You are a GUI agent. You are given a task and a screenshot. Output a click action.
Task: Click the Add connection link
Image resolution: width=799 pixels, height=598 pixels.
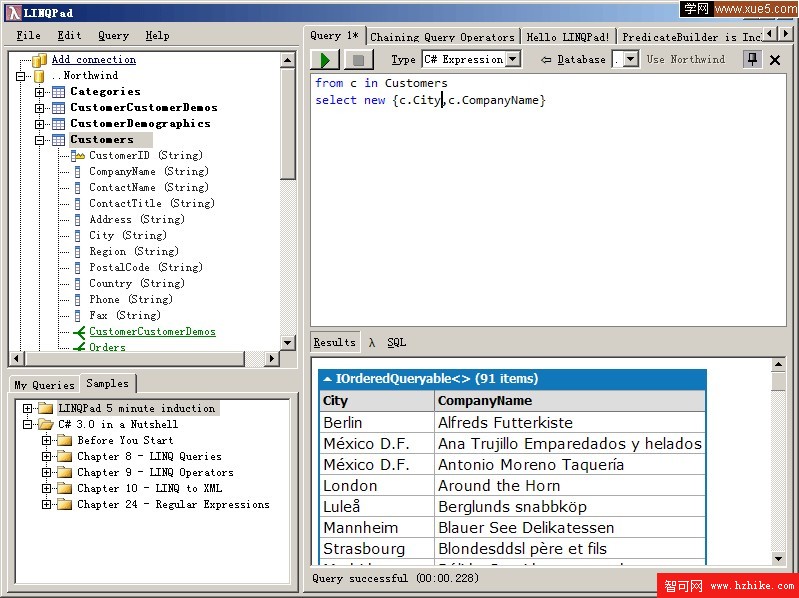coord(94,60)
